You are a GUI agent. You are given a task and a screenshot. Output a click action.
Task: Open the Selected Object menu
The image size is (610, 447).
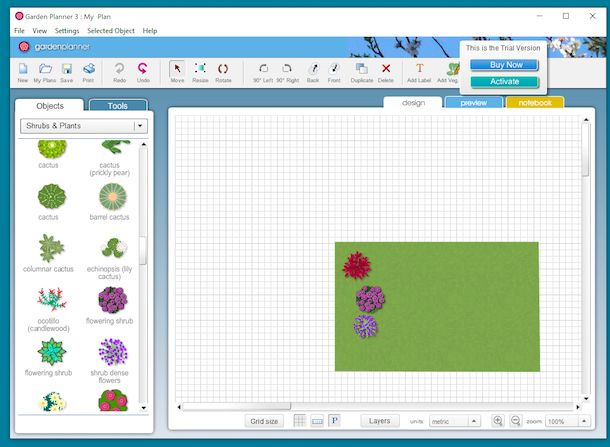(111, 31)
